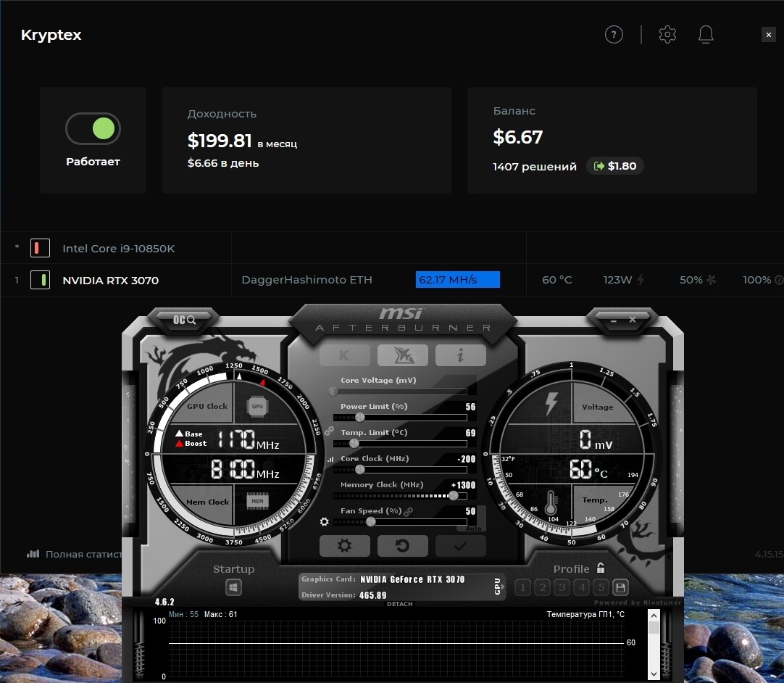
Task: Click the Afterburner reset button
Action: (x=402, y=545)
